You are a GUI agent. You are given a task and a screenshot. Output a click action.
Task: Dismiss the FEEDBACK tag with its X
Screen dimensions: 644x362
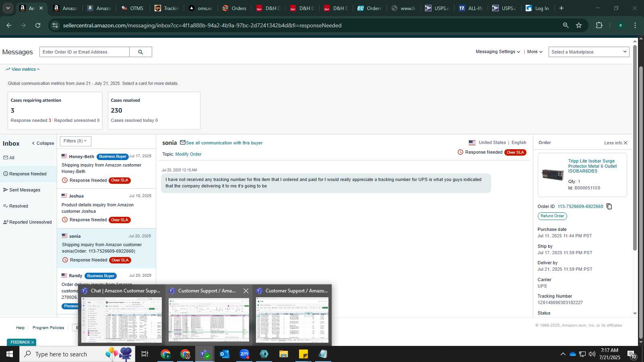pos(33,342)
